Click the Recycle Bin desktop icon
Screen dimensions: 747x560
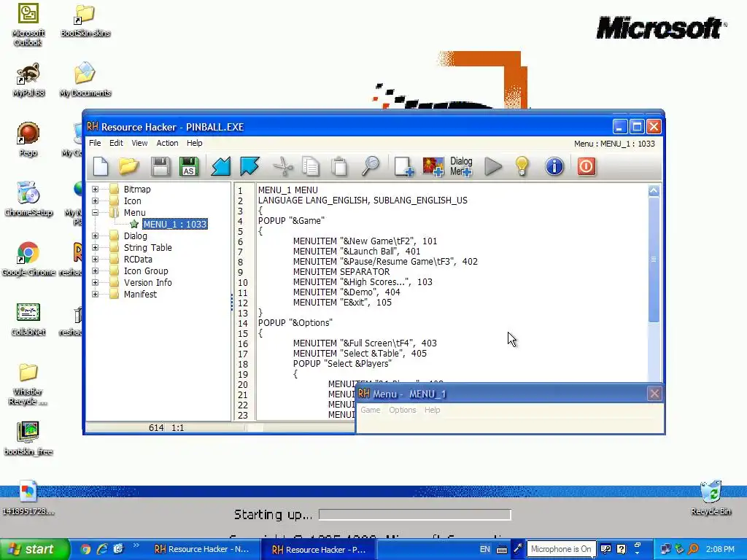pos(711,497)
